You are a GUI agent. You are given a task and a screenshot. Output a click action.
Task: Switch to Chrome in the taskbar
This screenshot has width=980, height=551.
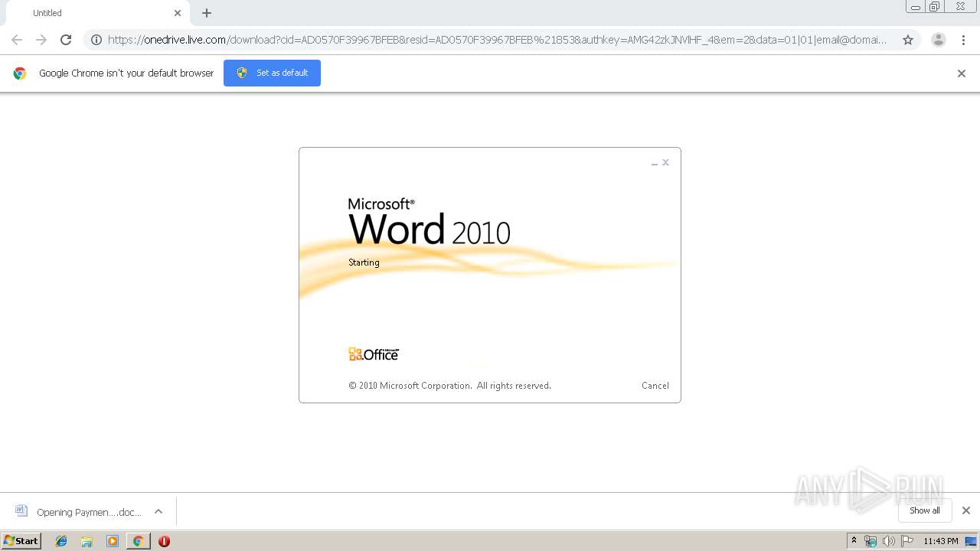(x=138, y=541)
